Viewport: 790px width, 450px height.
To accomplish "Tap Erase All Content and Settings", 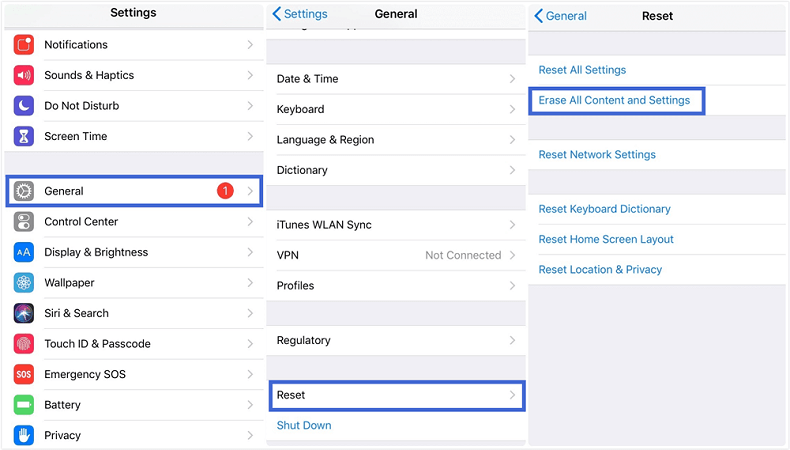I will click(x=614, y=100).
